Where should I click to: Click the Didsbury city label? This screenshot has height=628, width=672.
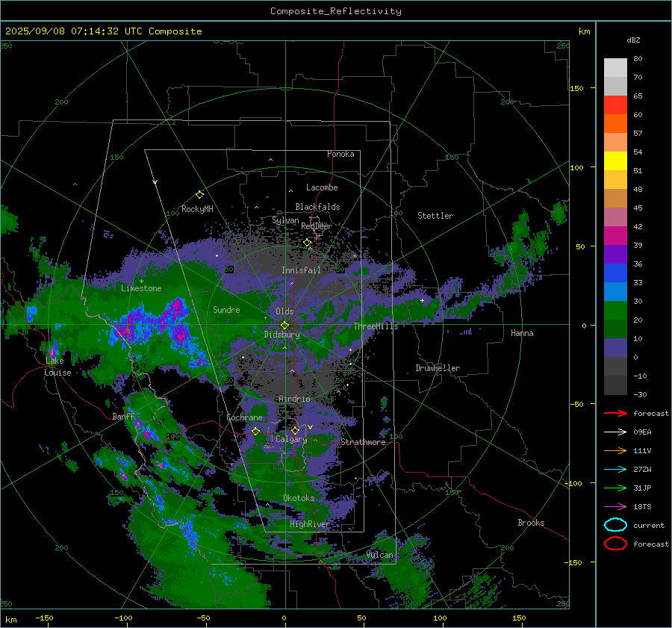[281, 335]
